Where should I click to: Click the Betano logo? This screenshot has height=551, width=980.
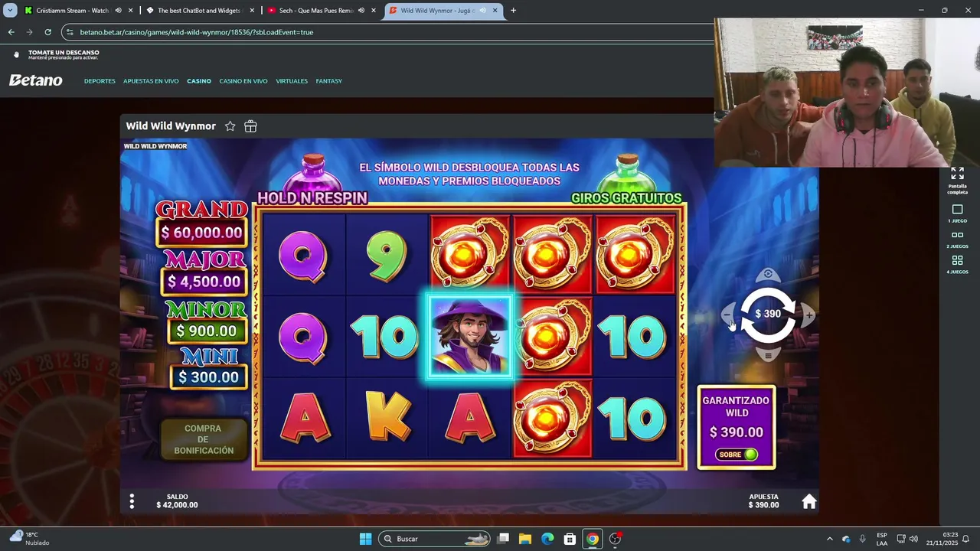(x=36, y=80)
